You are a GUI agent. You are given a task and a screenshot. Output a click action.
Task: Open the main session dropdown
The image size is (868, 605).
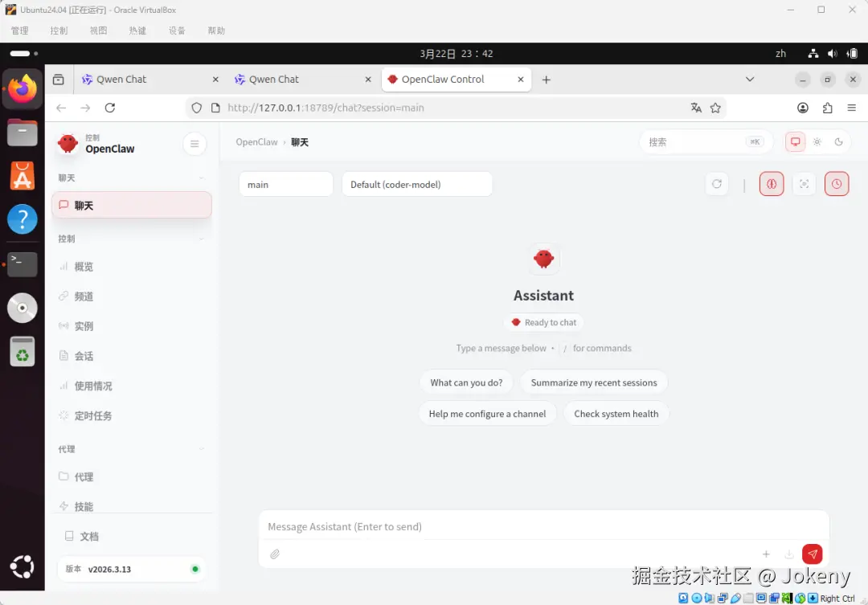coord(285,184)
